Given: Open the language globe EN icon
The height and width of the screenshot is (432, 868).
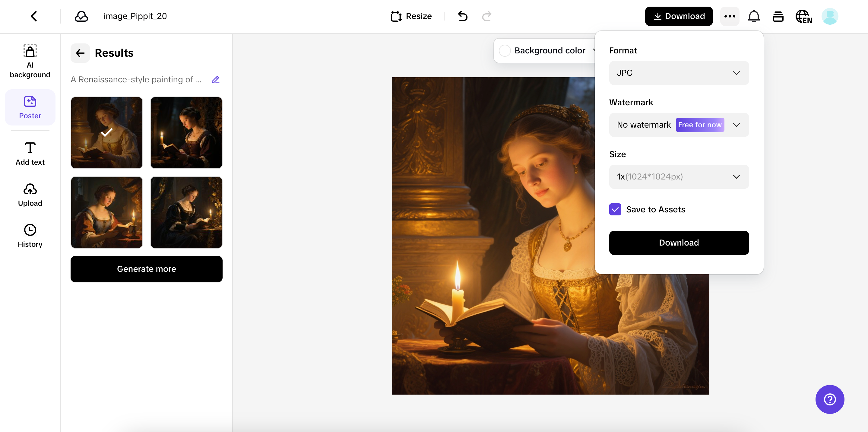Looking at the screenshot, I should [x=804, y=16].
